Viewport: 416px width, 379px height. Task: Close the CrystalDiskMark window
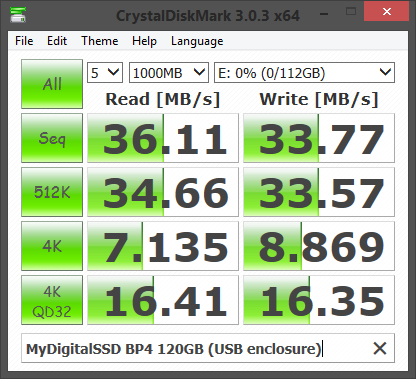[387, 12]
